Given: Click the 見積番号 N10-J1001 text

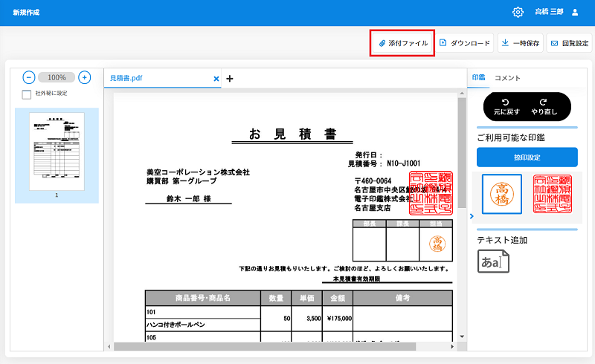Looking at the screenshot, I should tap(384, 163).
